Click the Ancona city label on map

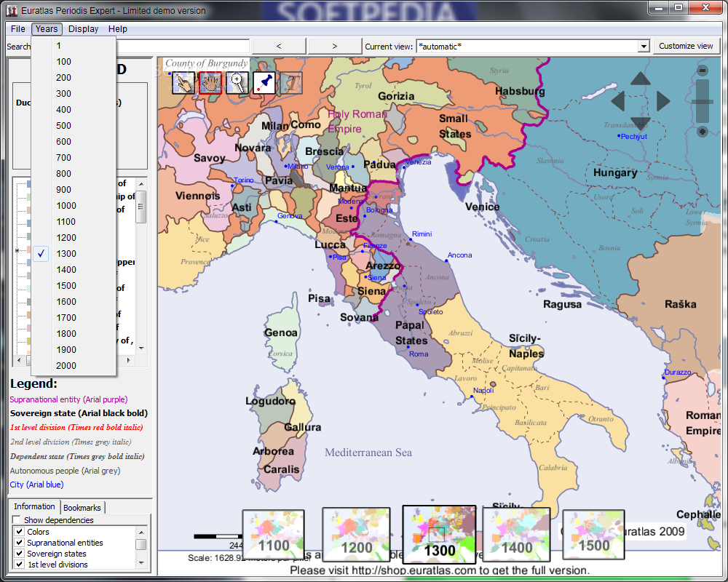tap(459, 255)
